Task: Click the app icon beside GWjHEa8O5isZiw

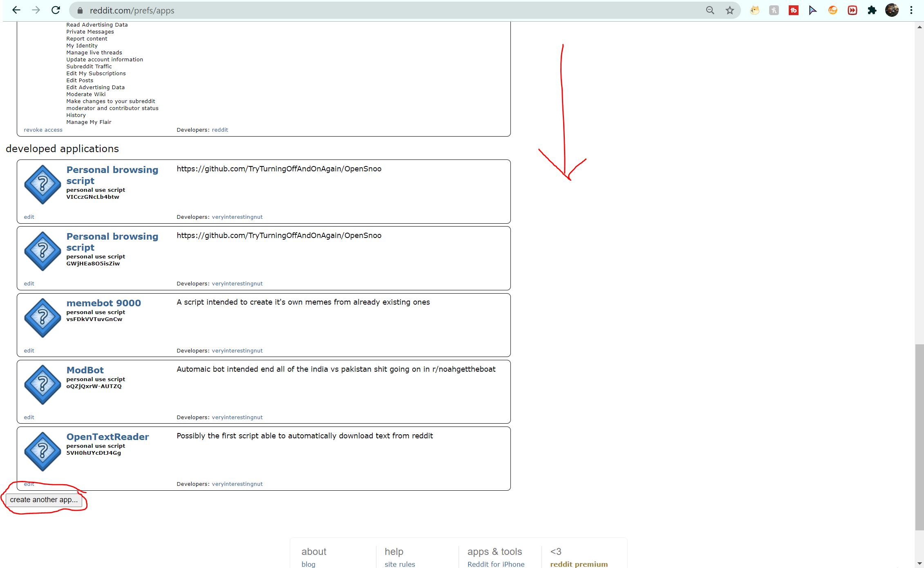Action: [x=43, y=251]
